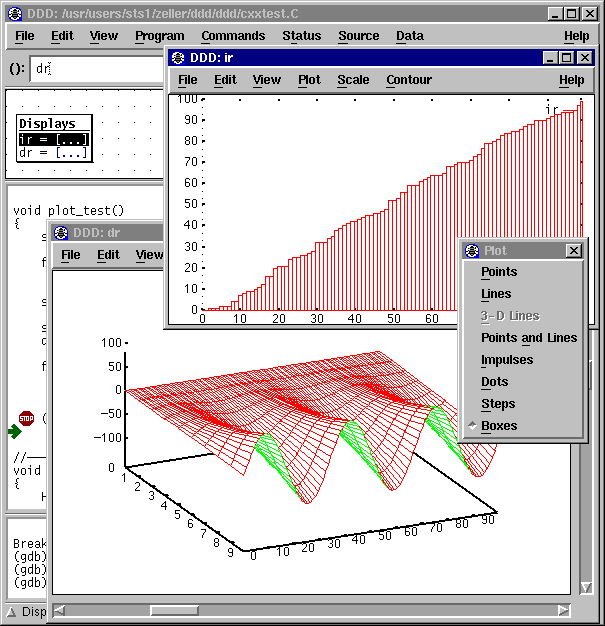The image size is (605, 626).
Task: Click the bug icon in Plot menu title
Action: tap(472, 251)
